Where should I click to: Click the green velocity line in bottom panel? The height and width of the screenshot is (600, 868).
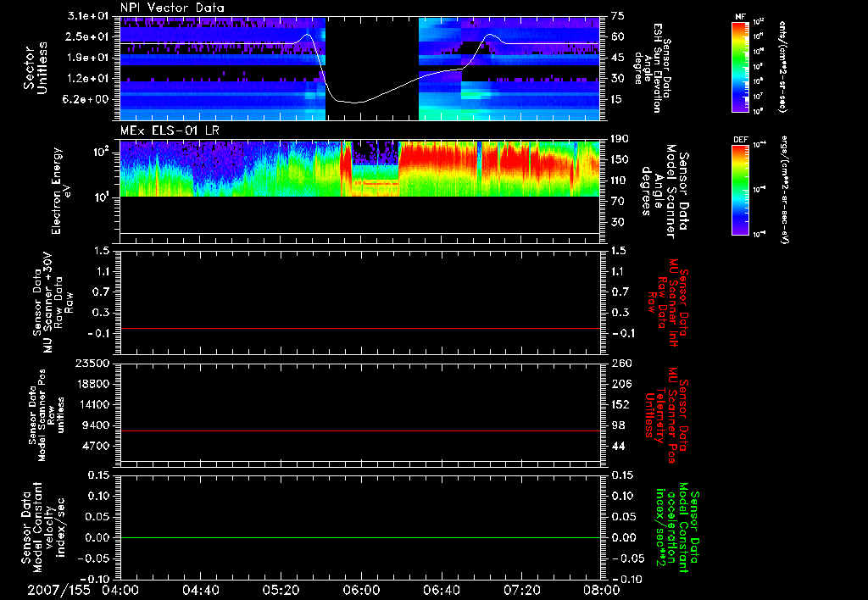[x=360, y=537]
